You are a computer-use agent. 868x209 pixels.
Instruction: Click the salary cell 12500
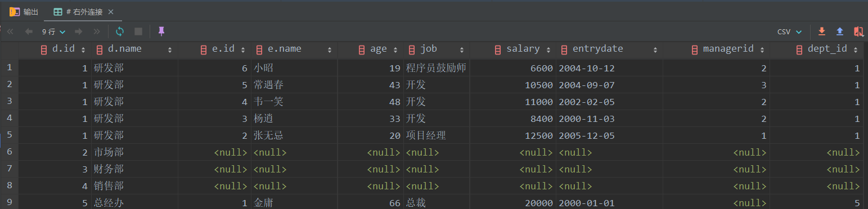coord(512,135)
